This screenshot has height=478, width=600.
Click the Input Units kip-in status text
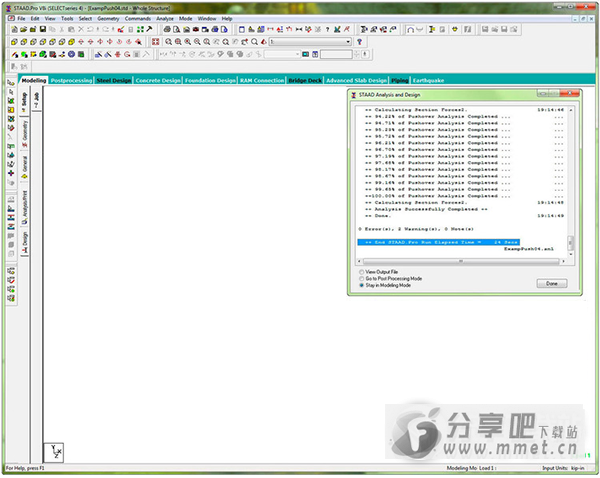tap(563, 468)
